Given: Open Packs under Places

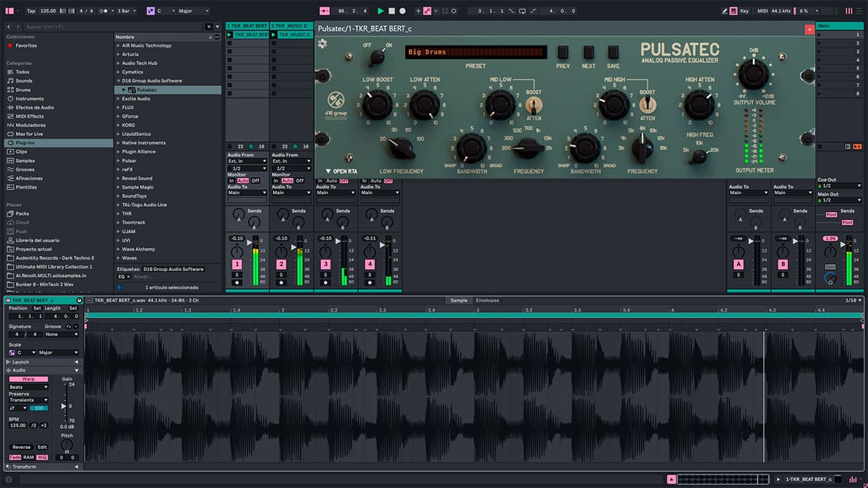Looking at the screenshot, I should click(22, 213).
